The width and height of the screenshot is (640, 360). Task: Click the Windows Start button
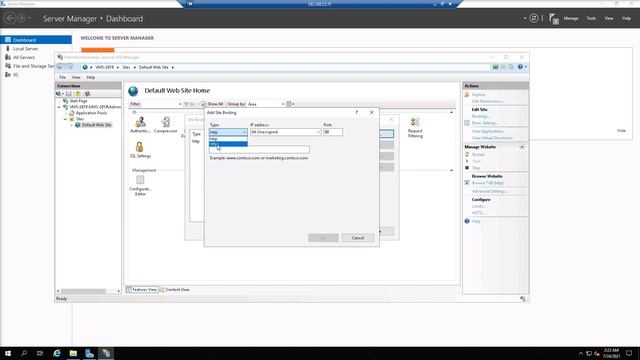(8, 353)
